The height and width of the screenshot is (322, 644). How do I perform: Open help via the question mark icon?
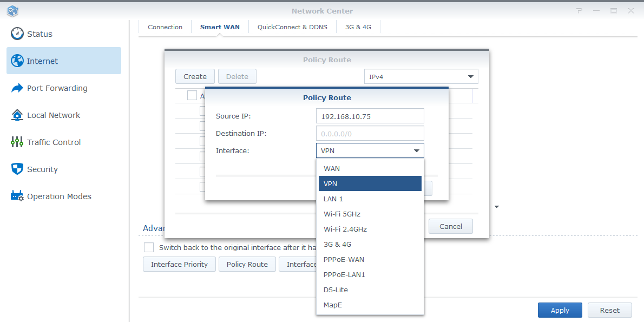point(579,10)
